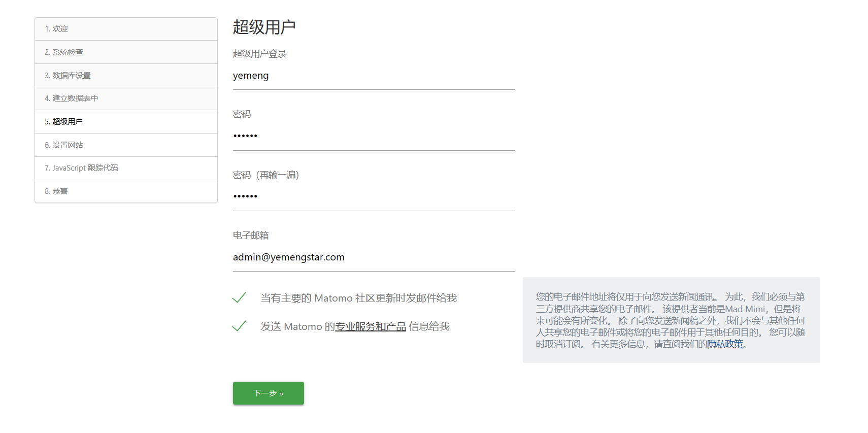Open the 隐私政策 privacy policy link

click(725, 344)
